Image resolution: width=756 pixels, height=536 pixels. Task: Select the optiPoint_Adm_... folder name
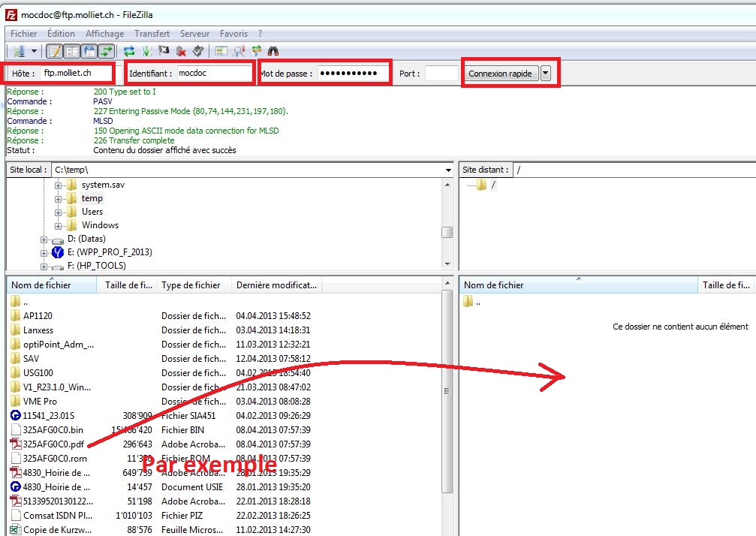point(59,345)
